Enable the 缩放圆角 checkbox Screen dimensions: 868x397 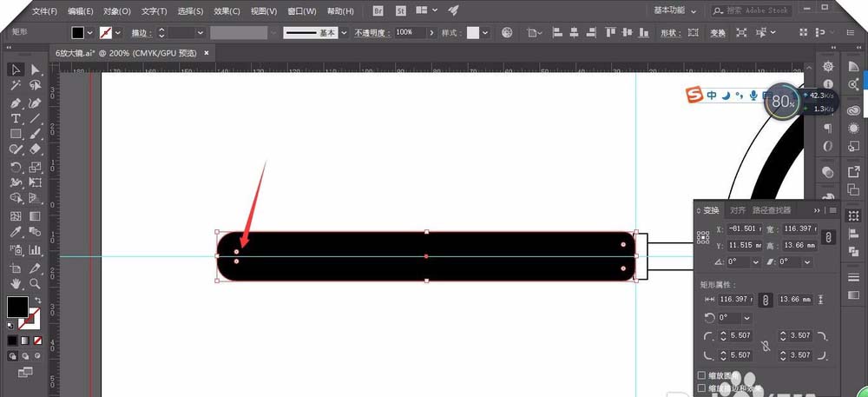702,376
